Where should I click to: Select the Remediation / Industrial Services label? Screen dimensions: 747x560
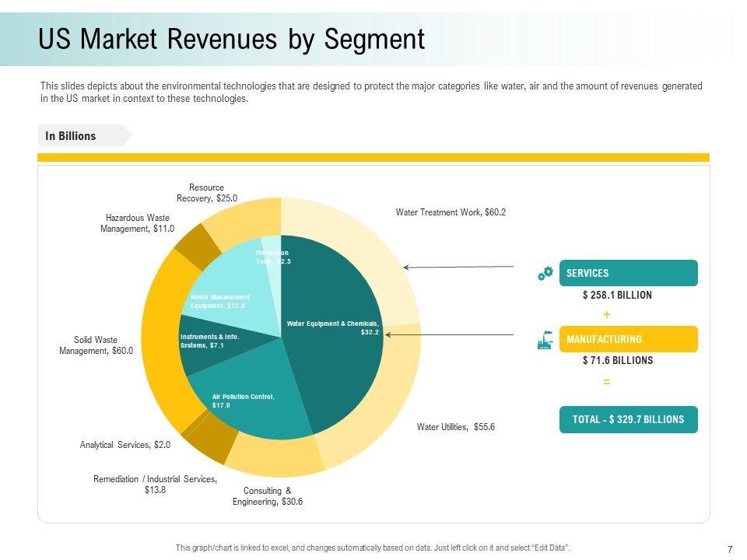pyautogui.click(x=156, y=485)
